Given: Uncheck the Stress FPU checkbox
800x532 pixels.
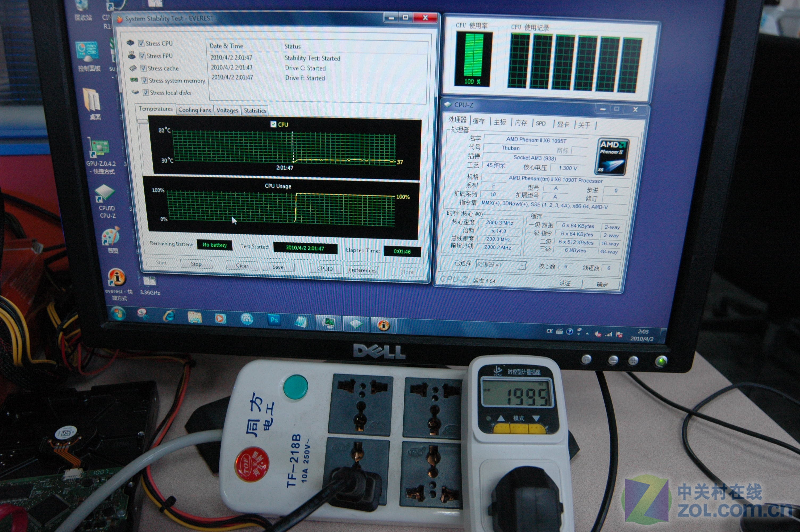Looking at the screenshot, I should click(x=143, y=56).
